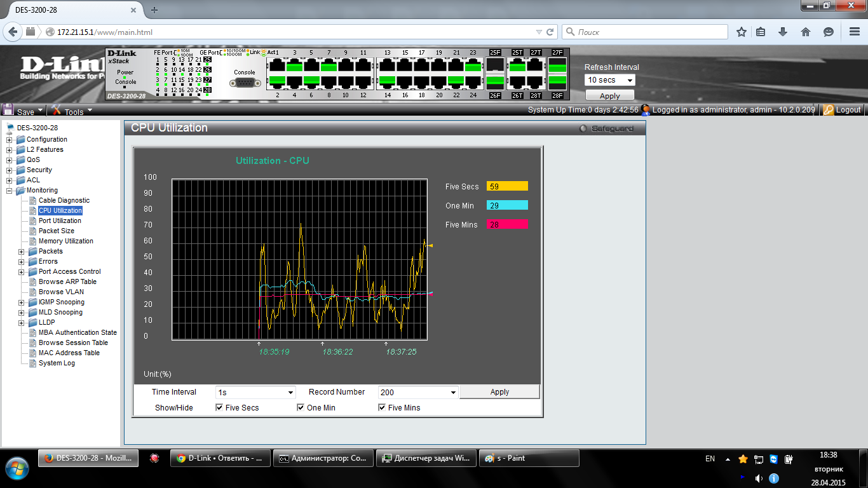Click Apply next to Record Number
The height and width of the screenshot is (488, 868).
coord(499,392)
